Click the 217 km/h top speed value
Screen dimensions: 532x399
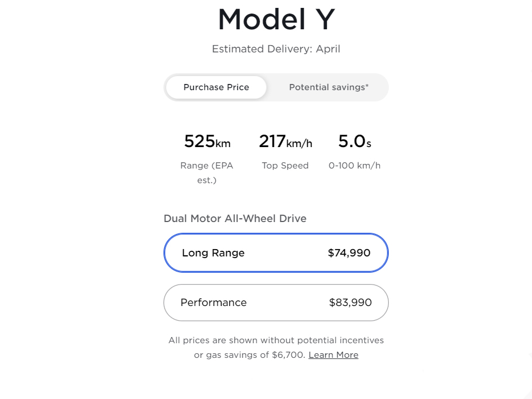click(x=285, y=142)
